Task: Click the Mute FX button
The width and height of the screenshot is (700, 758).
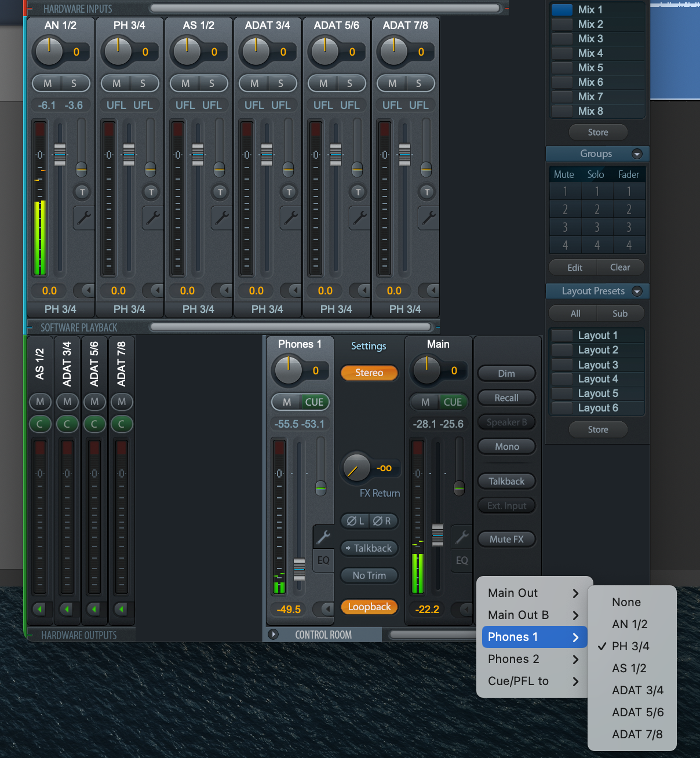Action: pos(506,540)
